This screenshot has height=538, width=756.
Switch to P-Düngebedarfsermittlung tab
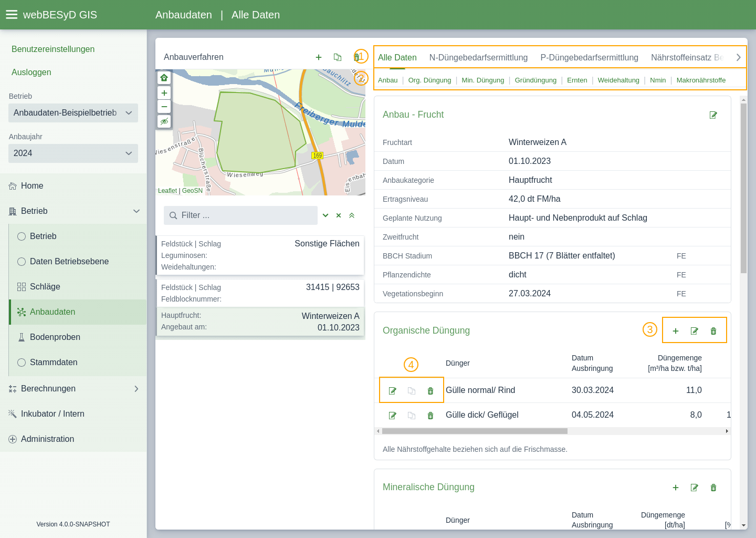(x=589, y=58)
